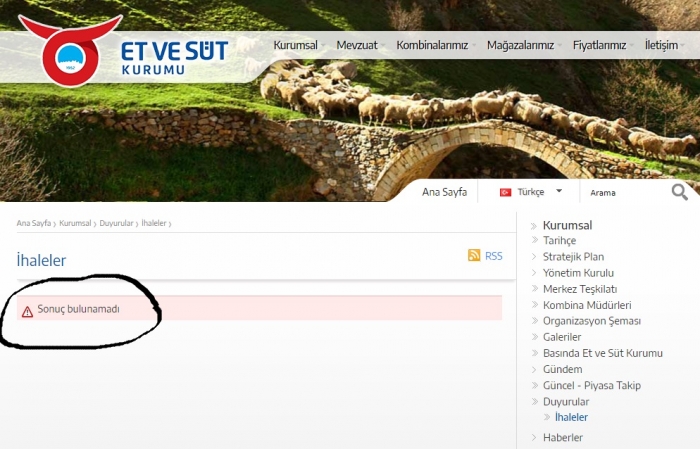Select Kurumsal in the sidebar
700x449 pixels.
click(x=567, y=225)
